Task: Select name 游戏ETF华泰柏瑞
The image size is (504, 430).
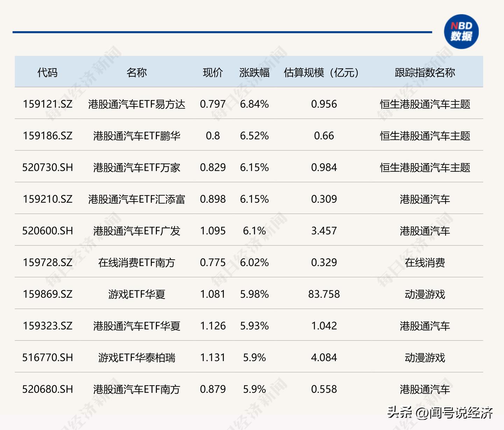Action: tap(136, 358)
